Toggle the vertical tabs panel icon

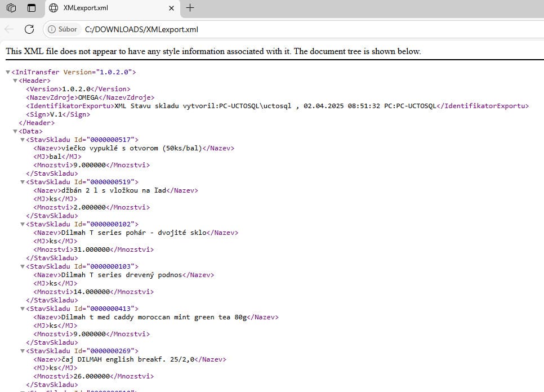click(x=32, y=8)
